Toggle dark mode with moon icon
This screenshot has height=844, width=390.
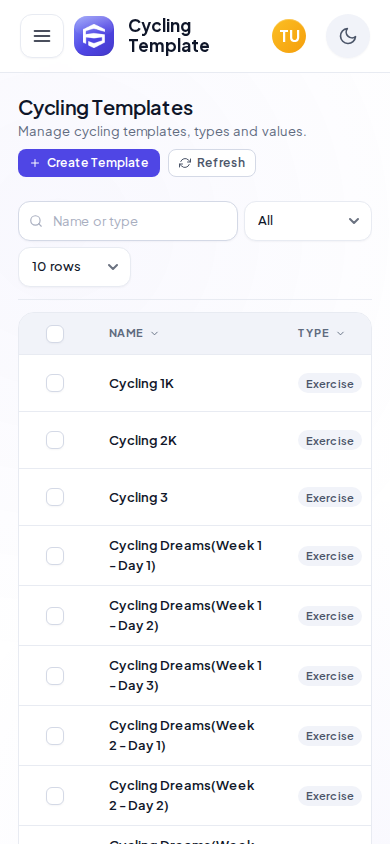tap(348, 36)
